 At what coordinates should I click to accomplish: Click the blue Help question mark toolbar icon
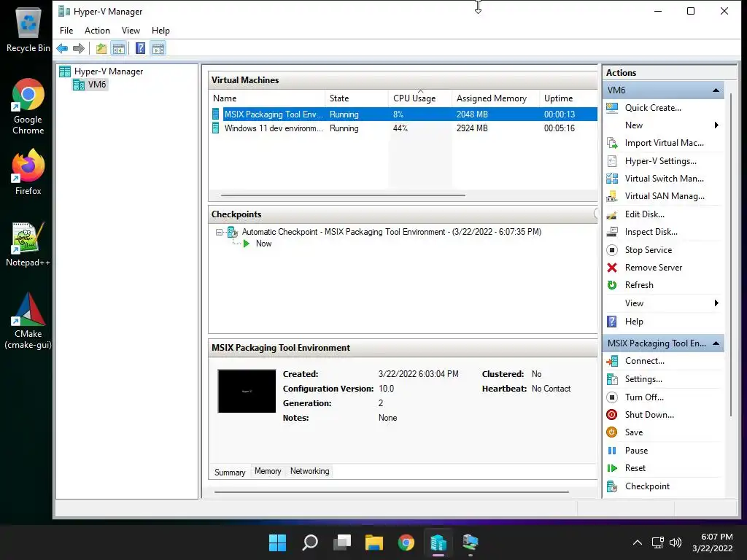pos(140,48)
